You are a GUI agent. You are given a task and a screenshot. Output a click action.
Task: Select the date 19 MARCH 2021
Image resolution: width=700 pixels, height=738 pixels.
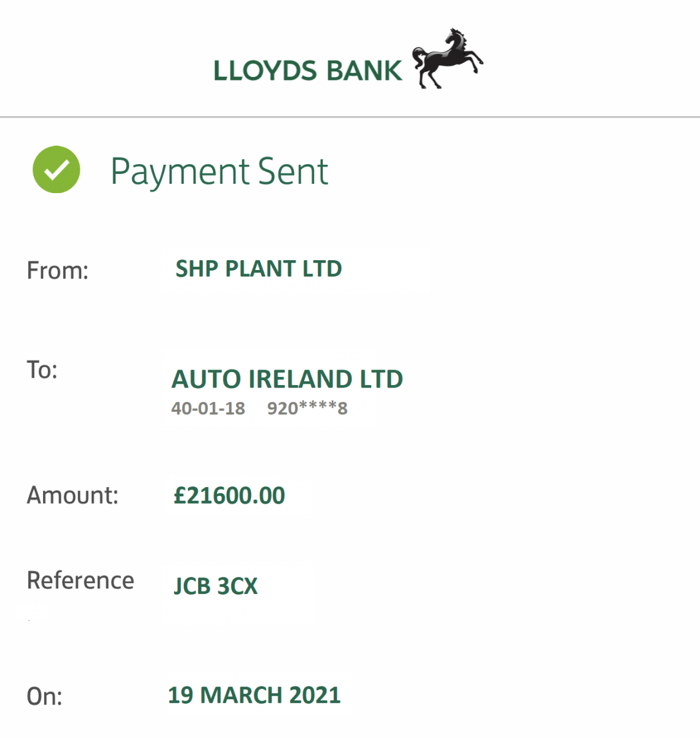(254, 695)
